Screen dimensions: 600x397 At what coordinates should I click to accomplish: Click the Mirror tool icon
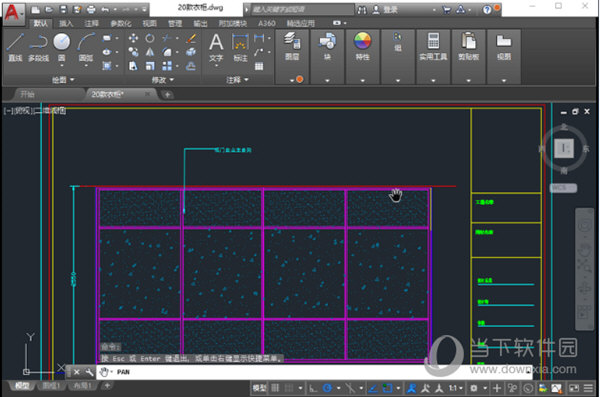[150, 52]
